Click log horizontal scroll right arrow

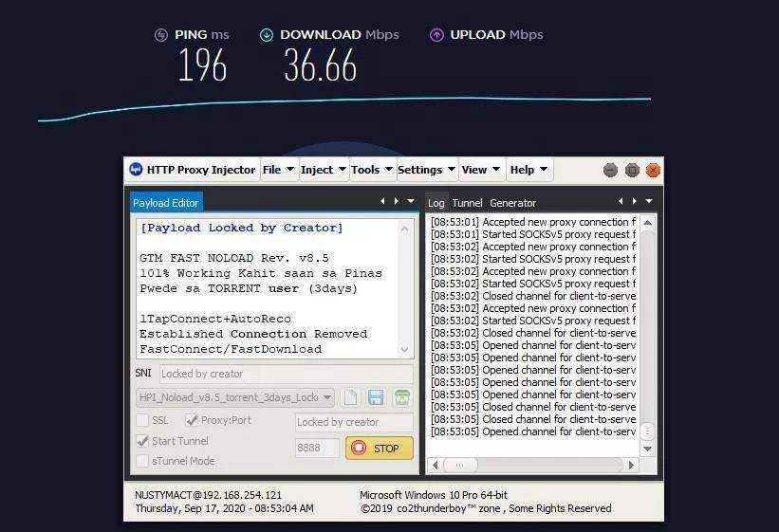[x=631, y=466]
